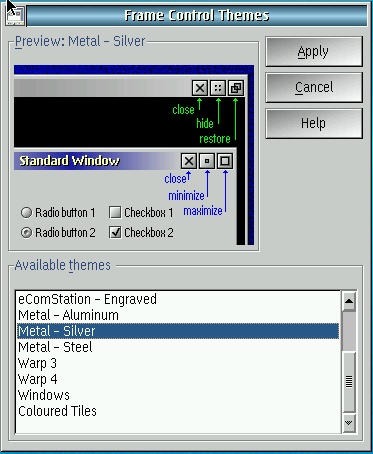
Task: Click Standard Window's minimize icon in preview
Action: (207, 161)
